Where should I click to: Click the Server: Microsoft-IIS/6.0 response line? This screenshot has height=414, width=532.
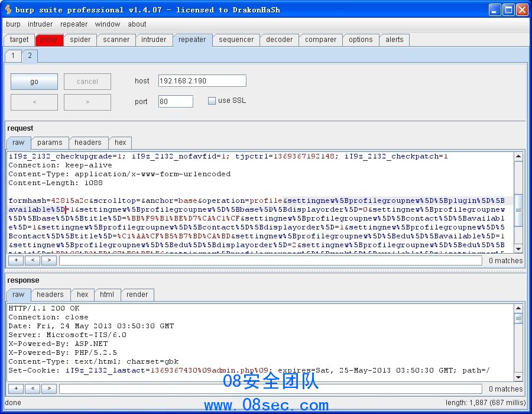pos(67,335)
